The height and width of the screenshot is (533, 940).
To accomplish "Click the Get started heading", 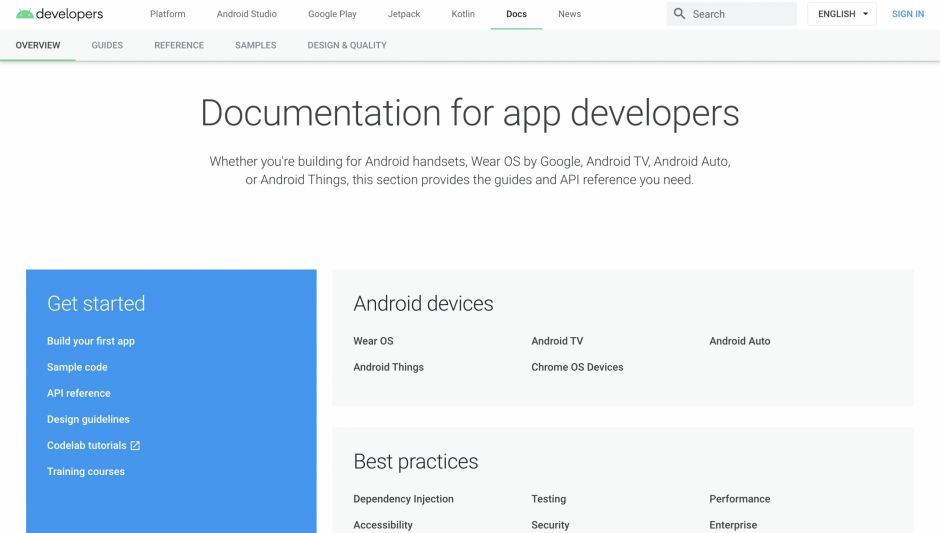I will pyautogui.click(x=96, y=303).
